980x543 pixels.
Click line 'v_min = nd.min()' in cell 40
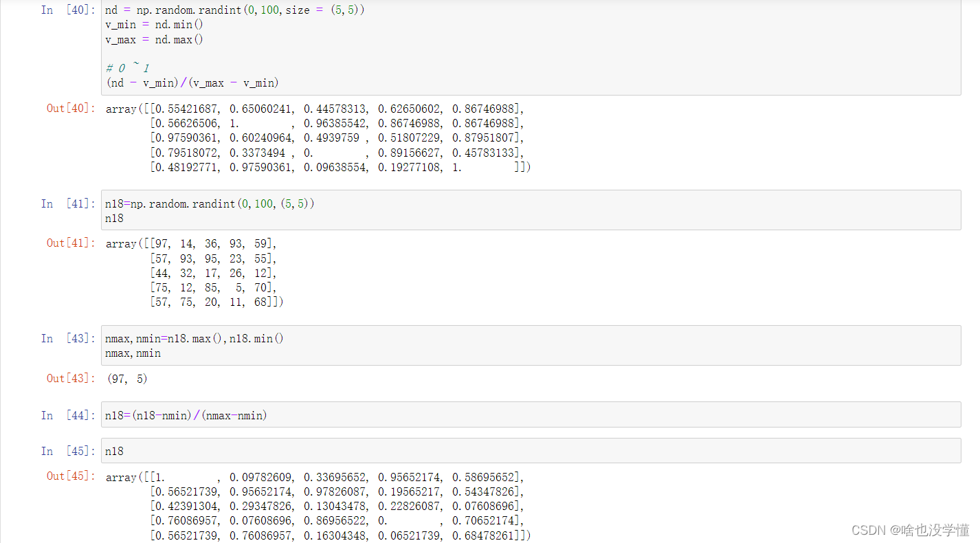pos(154,25)
